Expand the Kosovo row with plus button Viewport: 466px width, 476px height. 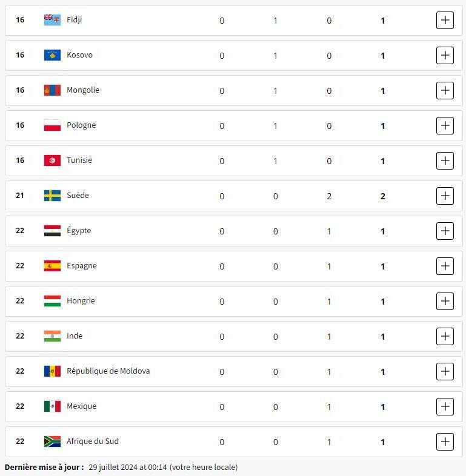(x=445, y=55)
